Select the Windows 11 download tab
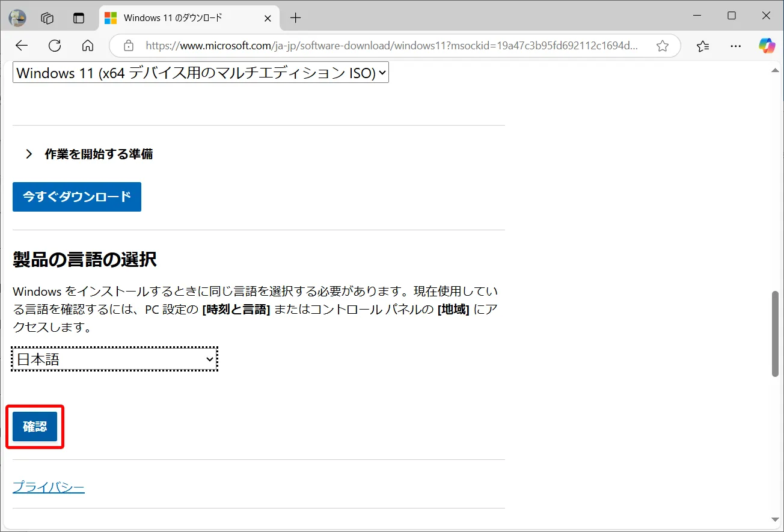This screenshot has height=532, width=784. coord(189,18)
